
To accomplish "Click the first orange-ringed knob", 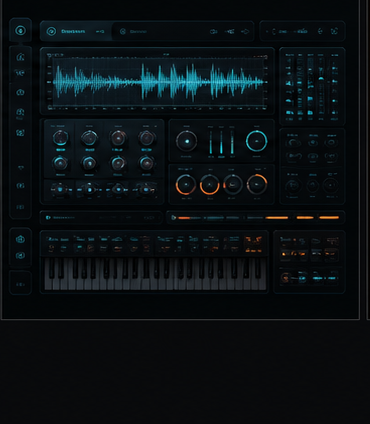I will coord(186,184).
